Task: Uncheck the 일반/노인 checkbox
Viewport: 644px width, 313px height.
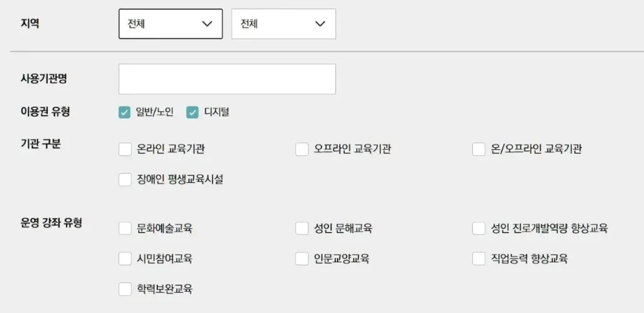Action: [125, 113]
